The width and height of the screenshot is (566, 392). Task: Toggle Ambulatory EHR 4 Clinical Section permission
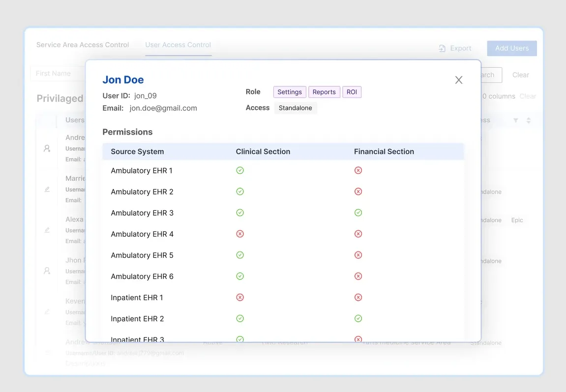(x=240, y=234)
